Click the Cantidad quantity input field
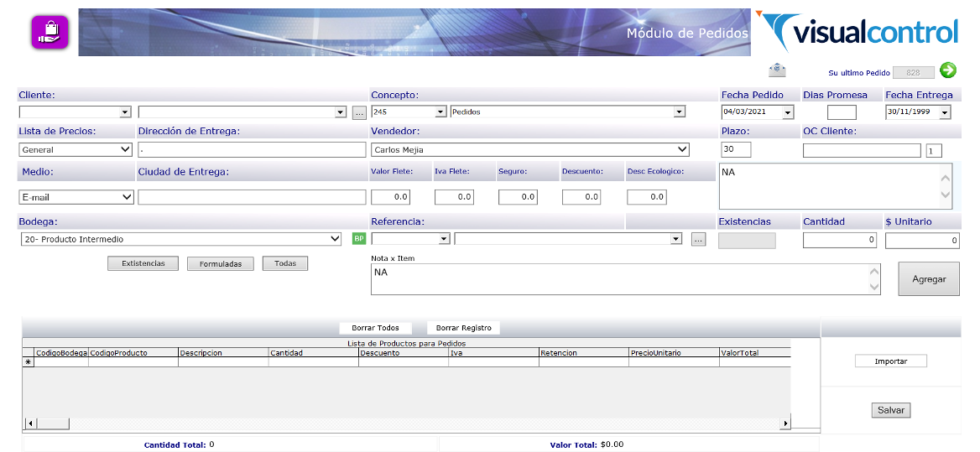980x452 pixels. [840, 240]
